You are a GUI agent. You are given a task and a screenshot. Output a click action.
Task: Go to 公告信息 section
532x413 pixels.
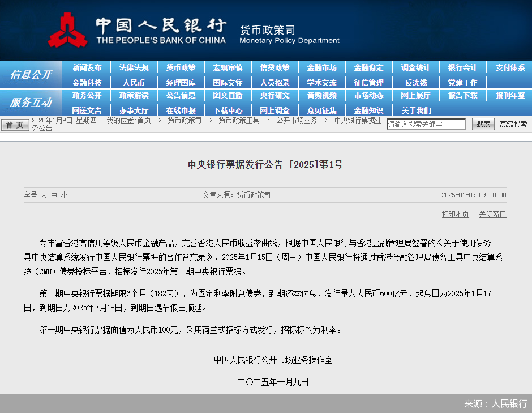click(181, 95)
